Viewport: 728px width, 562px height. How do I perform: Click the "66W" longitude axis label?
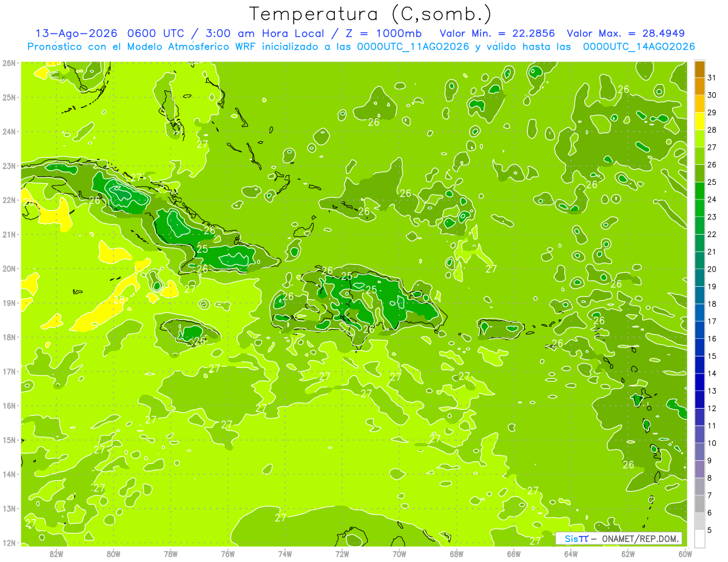[514, 554]
